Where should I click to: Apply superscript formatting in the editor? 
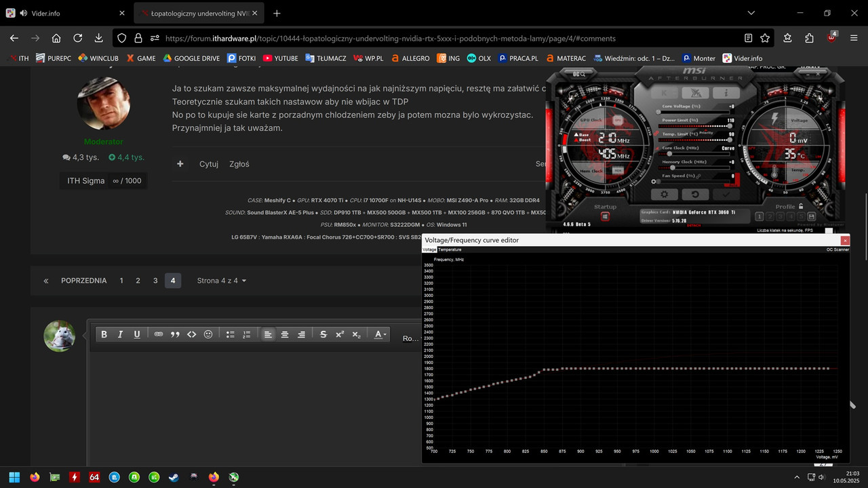(340, 334)
